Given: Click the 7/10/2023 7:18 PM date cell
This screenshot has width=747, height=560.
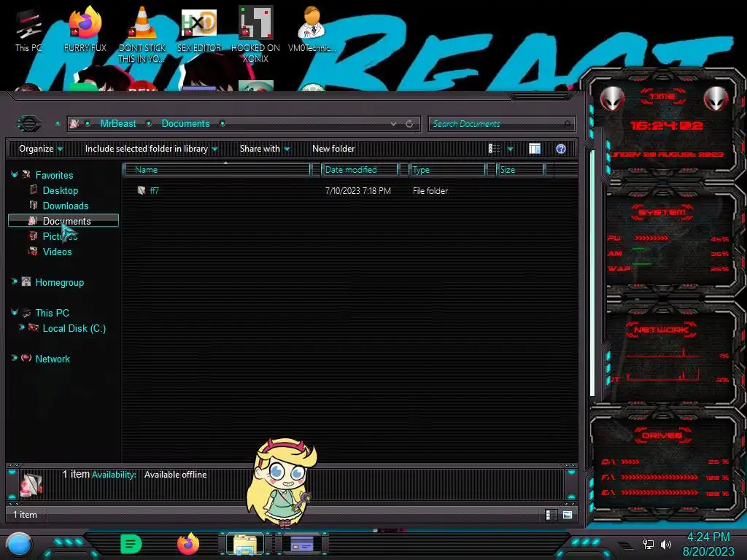Looking at the screenshot, I should (x=357, y=191).
